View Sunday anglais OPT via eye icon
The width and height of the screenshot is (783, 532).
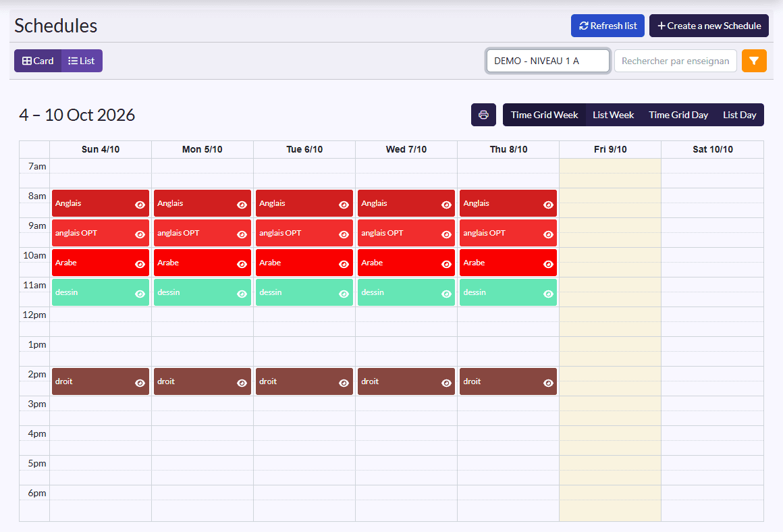pyautogui.click(x=140, y=234)
